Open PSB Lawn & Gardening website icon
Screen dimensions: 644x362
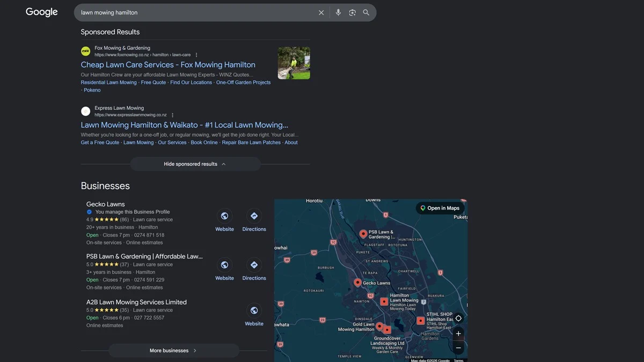[x=224, y=265]
